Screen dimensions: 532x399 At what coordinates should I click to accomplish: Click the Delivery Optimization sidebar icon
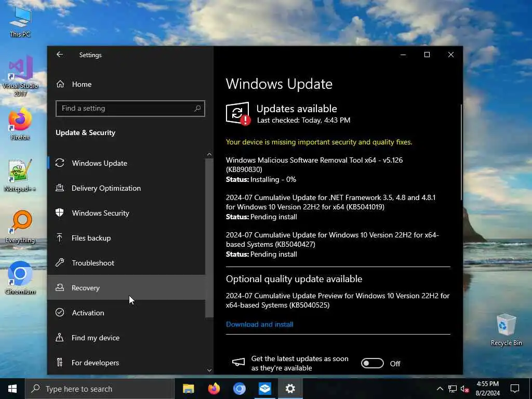60,188
